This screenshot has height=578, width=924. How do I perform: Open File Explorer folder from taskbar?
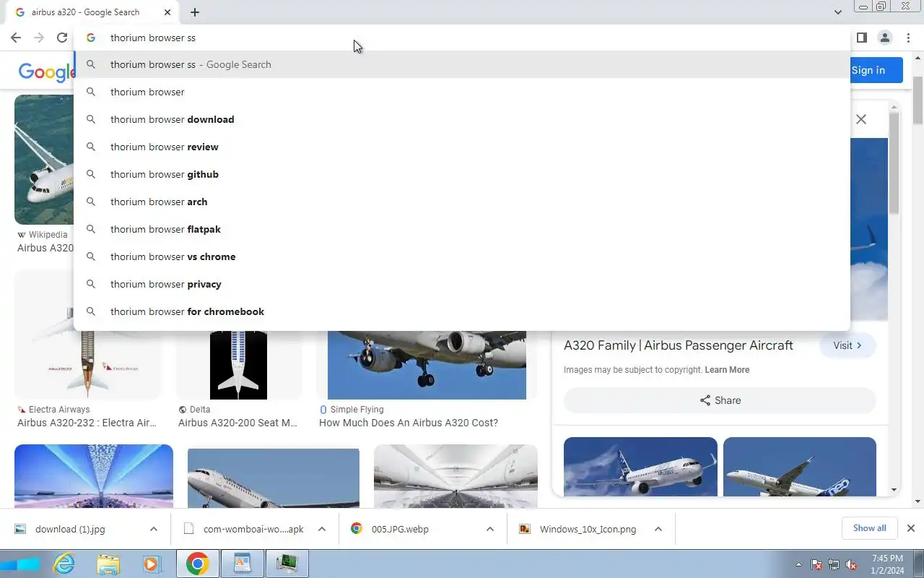(x=108, y=564)
